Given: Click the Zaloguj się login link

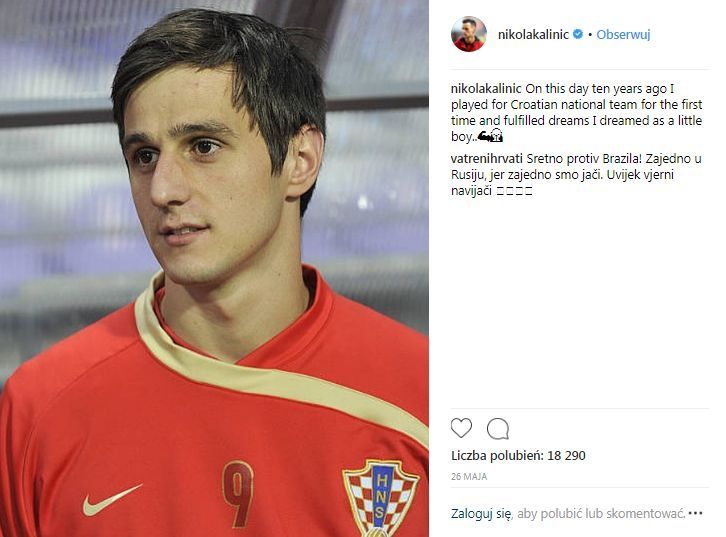Looking at the screenshot, I should coord(482,513).
